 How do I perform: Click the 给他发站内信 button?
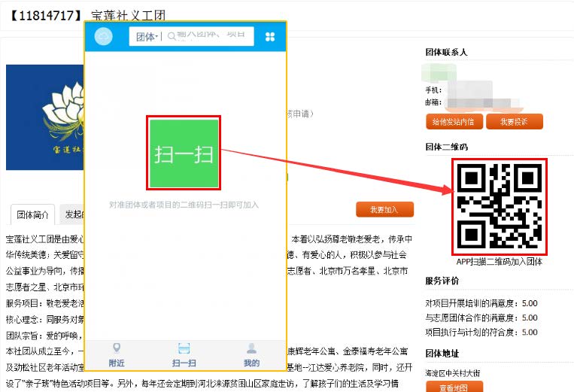pos(454,122)
